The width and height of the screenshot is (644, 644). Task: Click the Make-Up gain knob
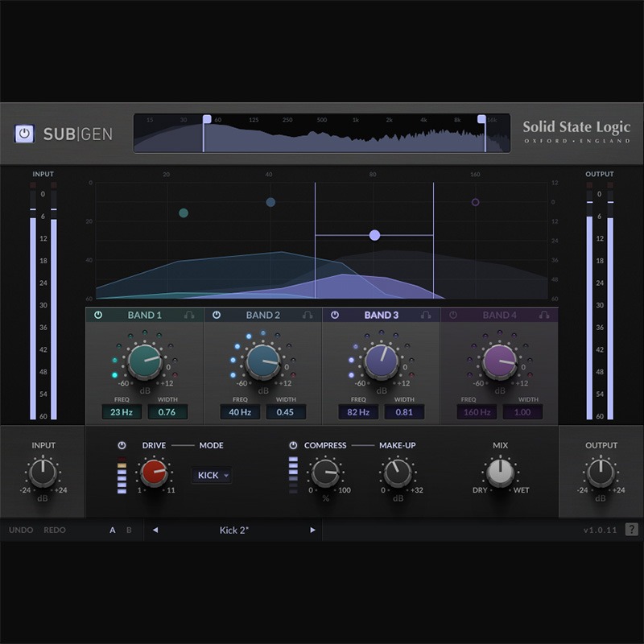point(398,473)
